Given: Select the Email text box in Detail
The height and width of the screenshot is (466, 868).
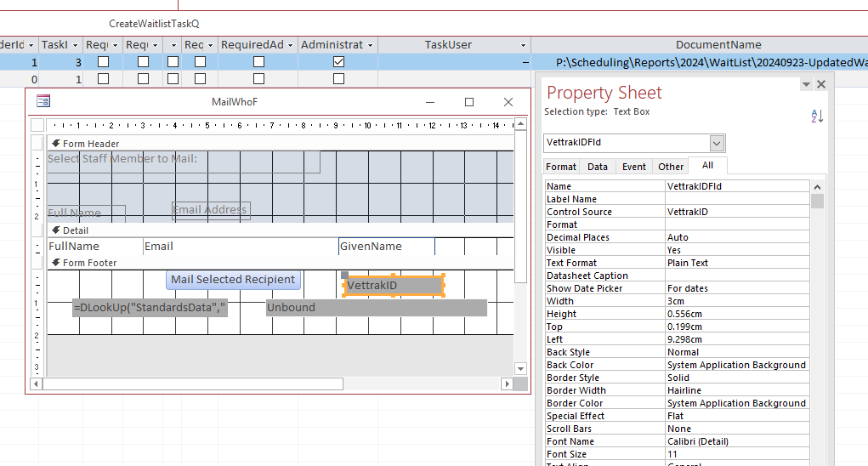Looking at the screenshot, I should (x=240, y=247).
